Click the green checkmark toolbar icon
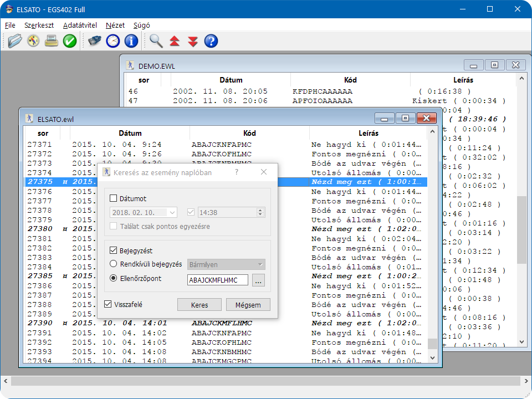Screen dimensions: 532x399 click(70, 41)
